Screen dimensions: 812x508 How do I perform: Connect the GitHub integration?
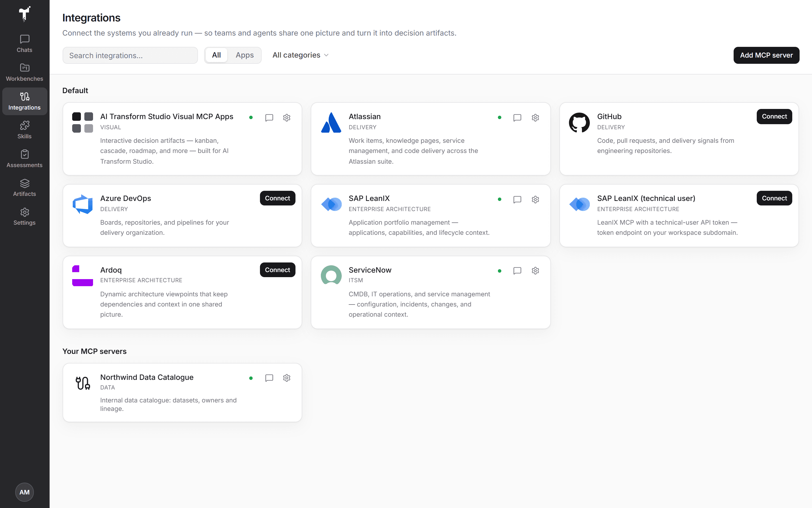tap(774, 117)
